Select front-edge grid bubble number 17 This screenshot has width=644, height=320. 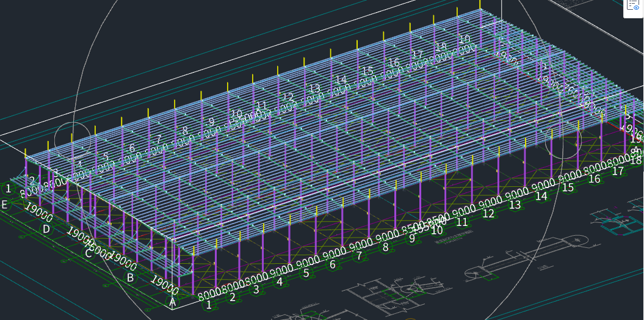point(618,171)
